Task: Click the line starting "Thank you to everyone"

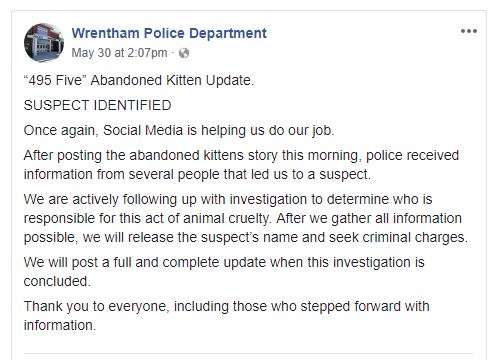Action: pos(226,306)
